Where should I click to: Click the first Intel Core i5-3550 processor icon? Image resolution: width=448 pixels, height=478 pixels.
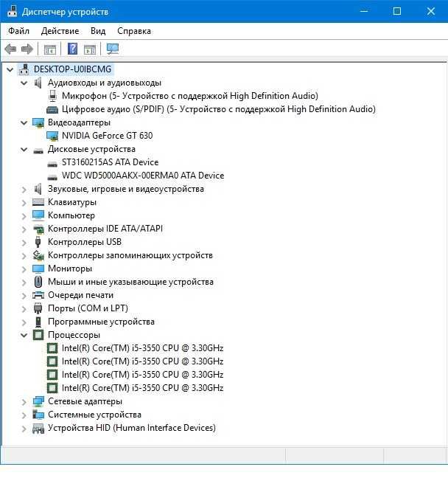[x=52, y=348]
